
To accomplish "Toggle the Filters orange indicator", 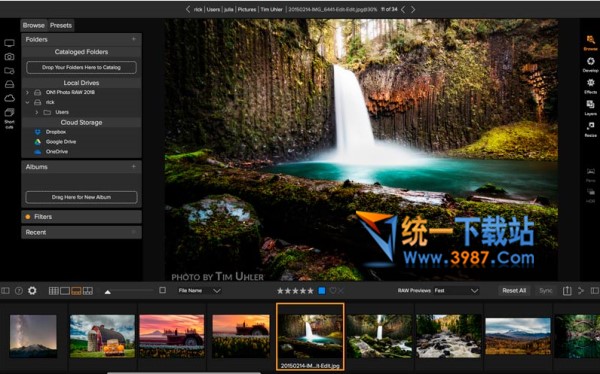I will point(28,217).
